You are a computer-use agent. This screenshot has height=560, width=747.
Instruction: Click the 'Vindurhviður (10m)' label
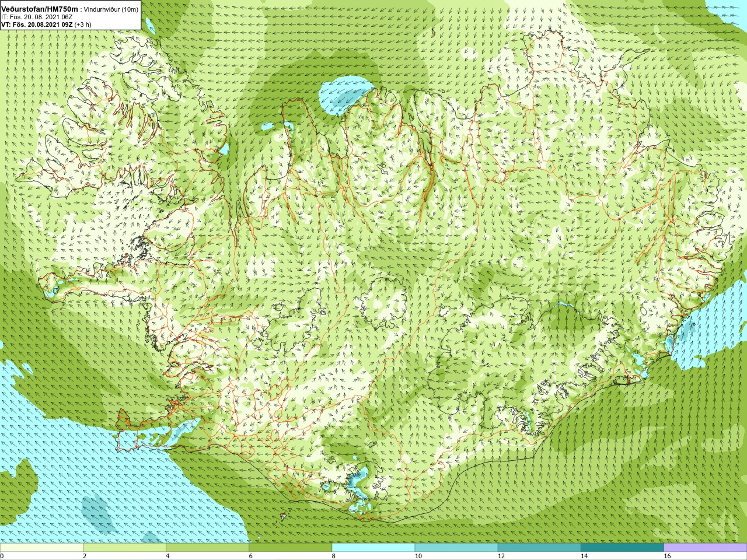[111, 10]
